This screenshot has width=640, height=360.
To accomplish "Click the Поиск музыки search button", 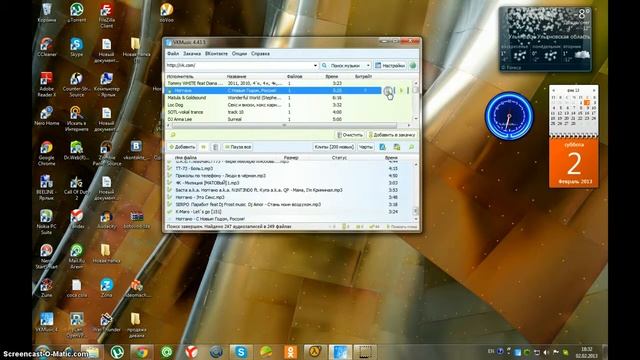I will click(x=342, y=65).
